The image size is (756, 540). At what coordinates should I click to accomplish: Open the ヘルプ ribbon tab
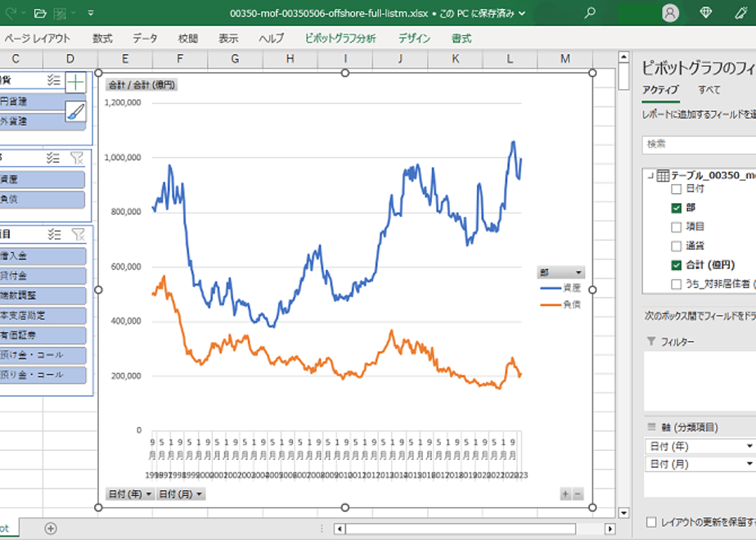(272, 38)
